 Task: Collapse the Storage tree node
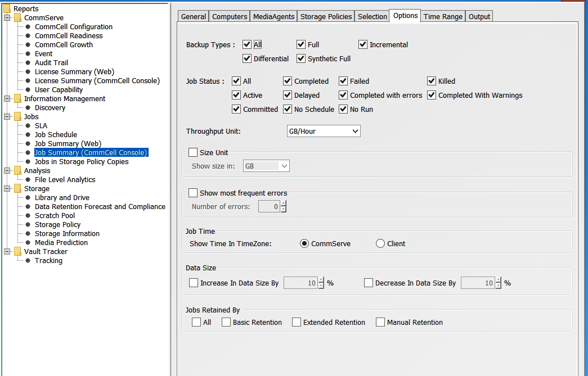(7, 188)
